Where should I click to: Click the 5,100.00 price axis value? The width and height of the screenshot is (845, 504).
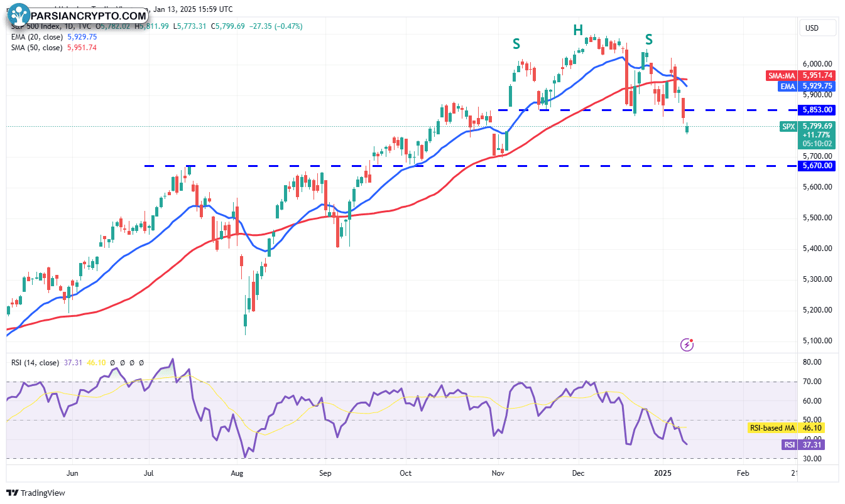click(817, 341)
